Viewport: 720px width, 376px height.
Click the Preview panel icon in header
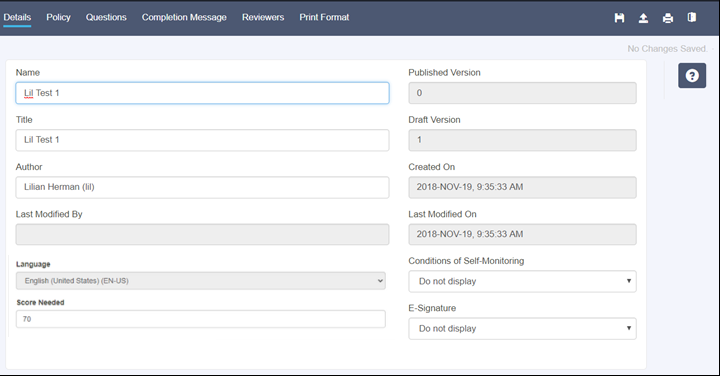pos(692,17)
